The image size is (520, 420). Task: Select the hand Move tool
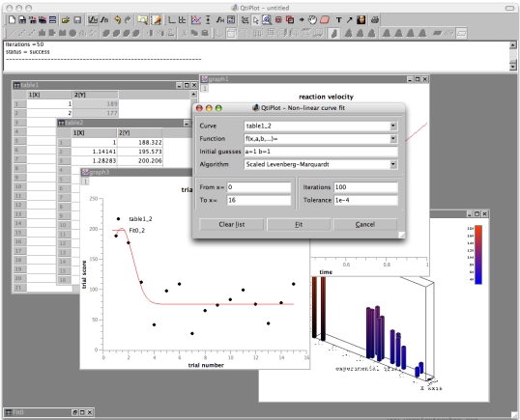click(x=312, y=20)
